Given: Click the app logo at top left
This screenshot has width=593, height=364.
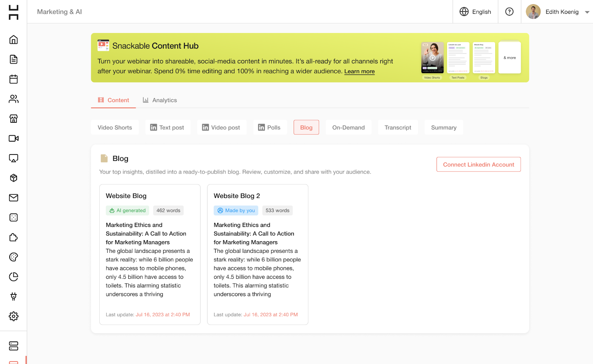Looking at the screenshot, I should (x=13, y=12).
